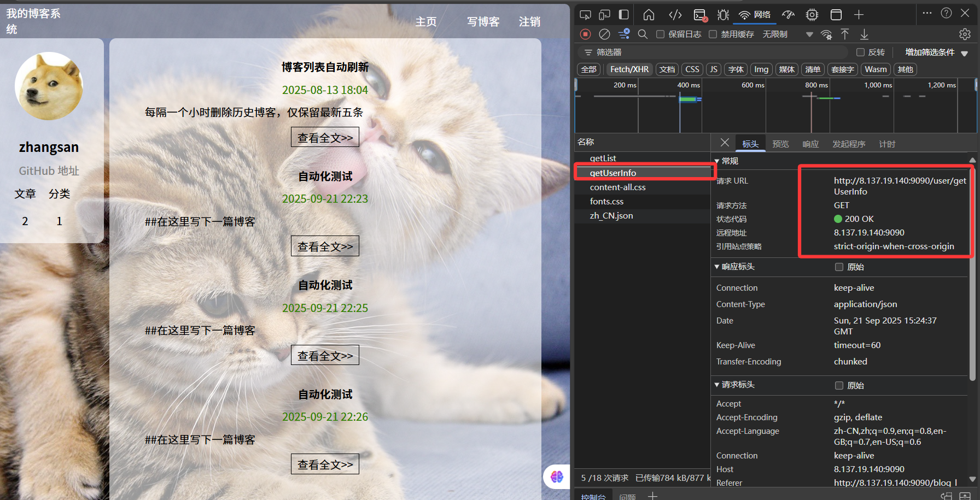Open the Performance panel
The width and height of the screenshot is (980, 500).
788,15
